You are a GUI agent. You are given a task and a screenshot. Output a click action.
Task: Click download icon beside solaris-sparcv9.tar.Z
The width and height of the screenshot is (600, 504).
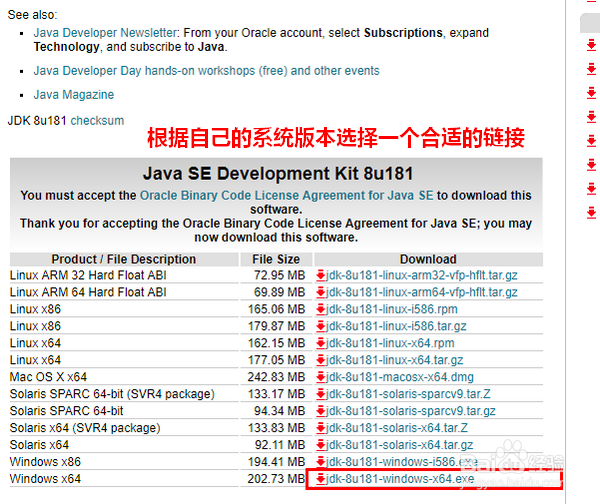320,394
